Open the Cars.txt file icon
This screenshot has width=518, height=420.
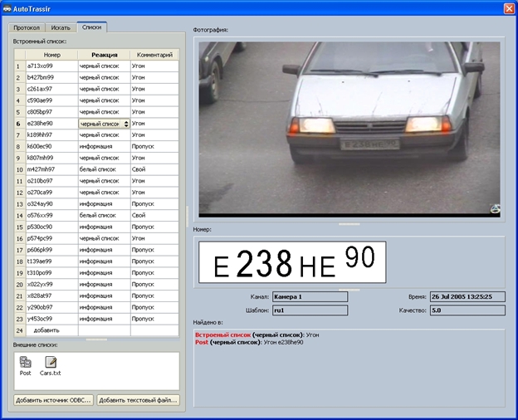coord(51,363)
